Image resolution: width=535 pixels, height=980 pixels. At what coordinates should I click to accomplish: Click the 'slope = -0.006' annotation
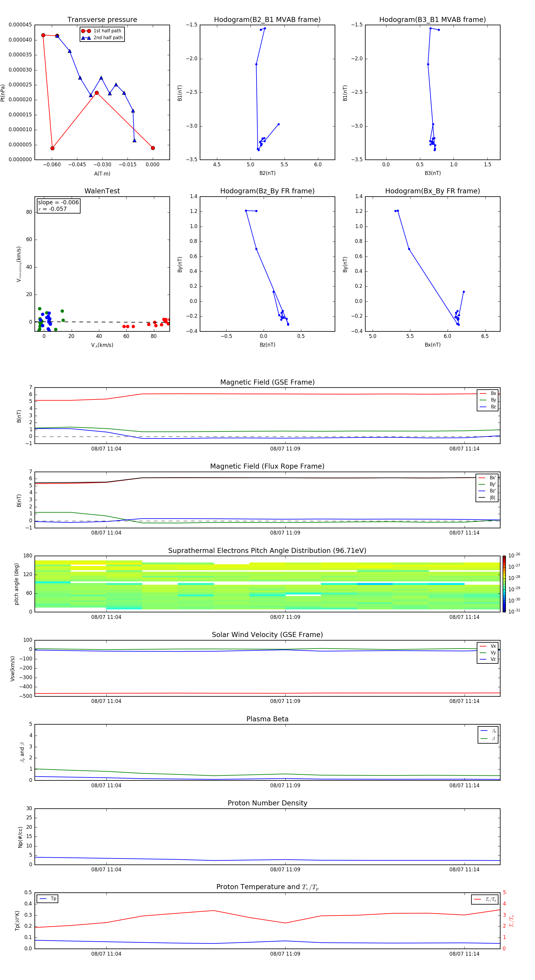point(58,203)
